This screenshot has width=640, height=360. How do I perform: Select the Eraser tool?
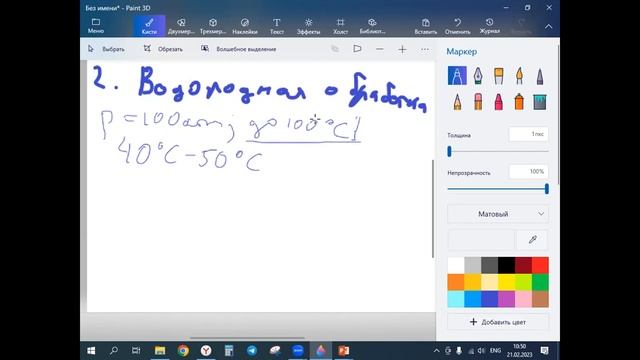[478, 102]
